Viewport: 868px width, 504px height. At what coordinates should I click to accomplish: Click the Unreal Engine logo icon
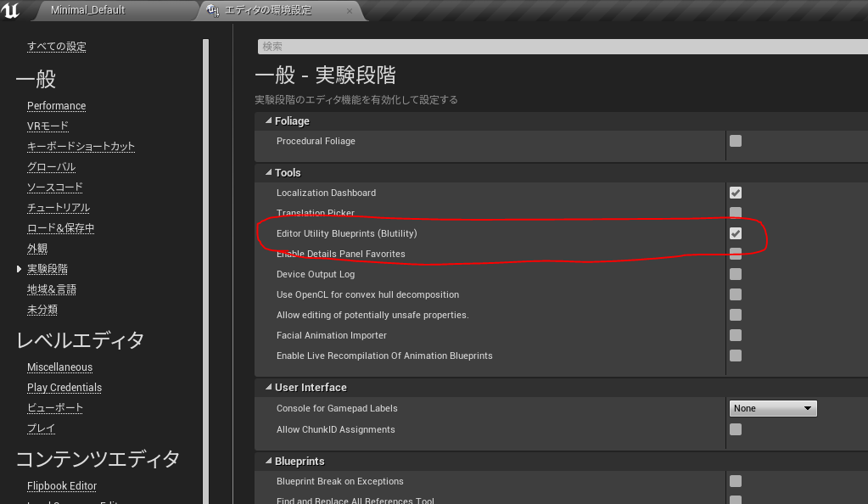pyautogui.click(x=10, y=10)
